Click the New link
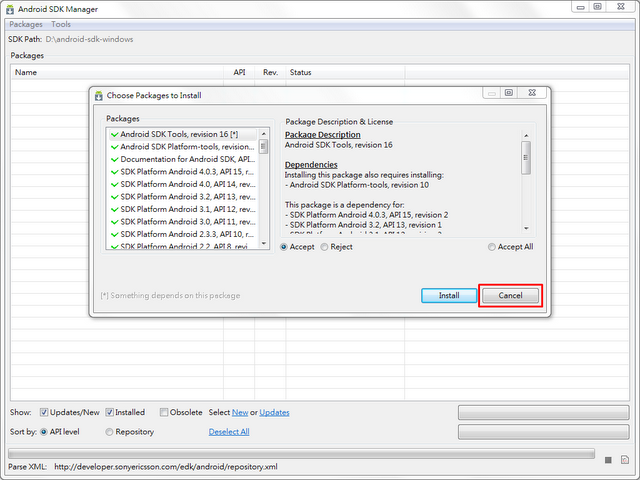640x480 pixels. [240, 412]
